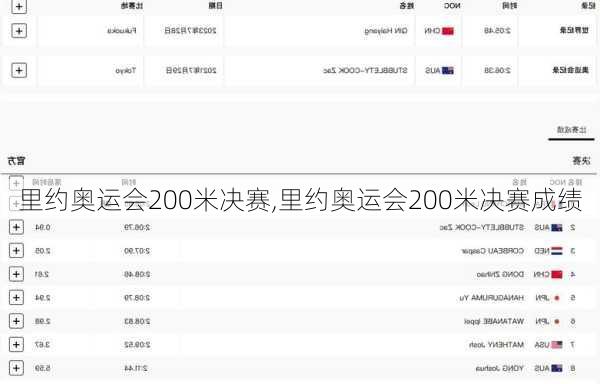The height and width of the screenshot is (384, 600).
Task: Select time behind value 3.67
Action: click(42, 345)
